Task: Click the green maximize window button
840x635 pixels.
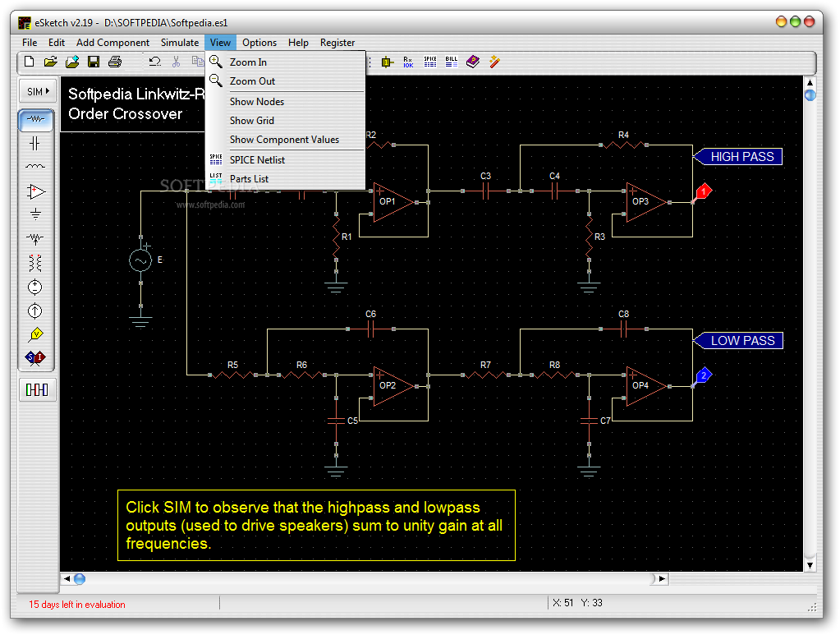Action: click(x=795, y=21)
